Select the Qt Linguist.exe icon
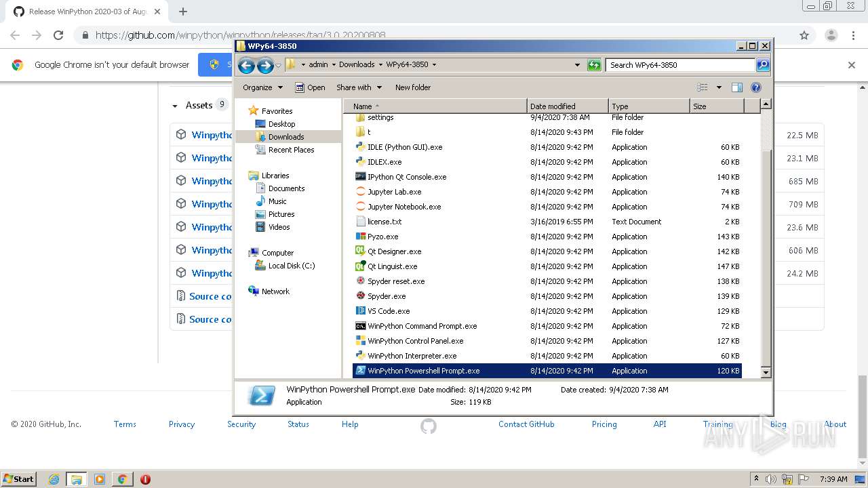This screenshot has height=488, width=868. [x=361, y=266]
